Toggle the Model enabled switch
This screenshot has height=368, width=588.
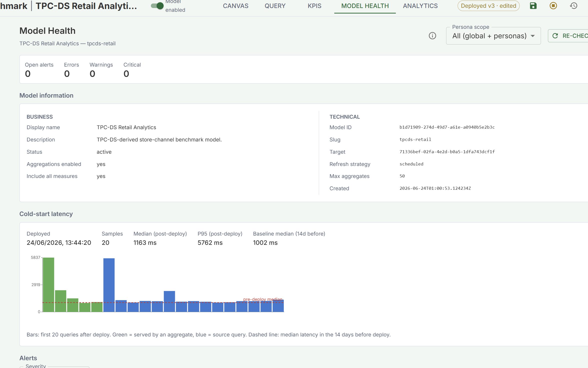(x=157, y=6)
